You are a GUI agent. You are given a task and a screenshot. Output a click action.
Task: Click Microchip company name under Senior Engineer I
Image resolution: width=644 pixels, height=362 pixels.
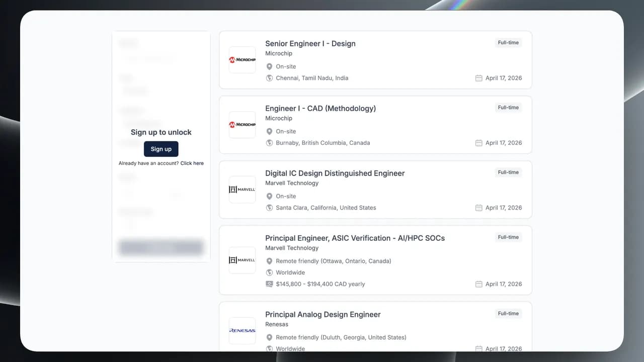[279, 53]
